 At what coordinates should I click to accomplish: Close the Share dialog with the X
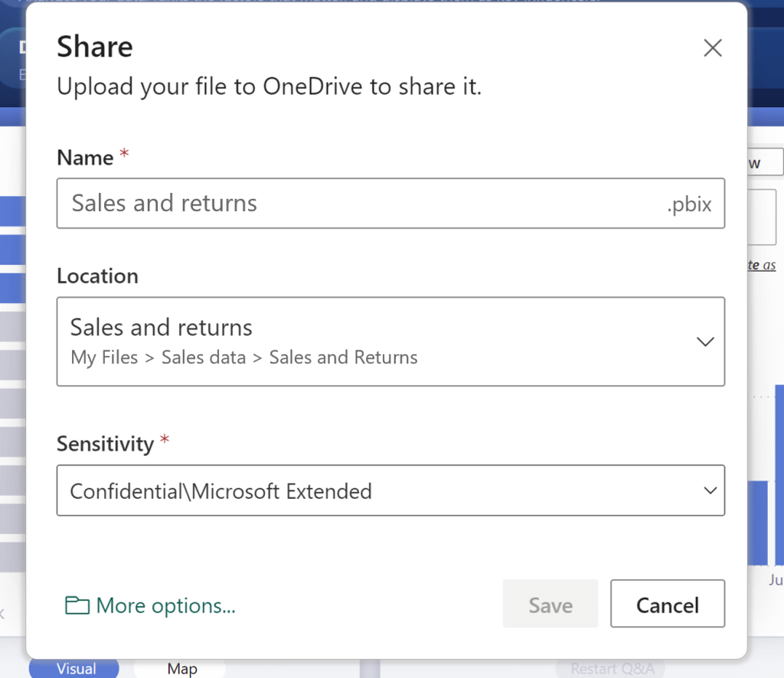point(712,48)
